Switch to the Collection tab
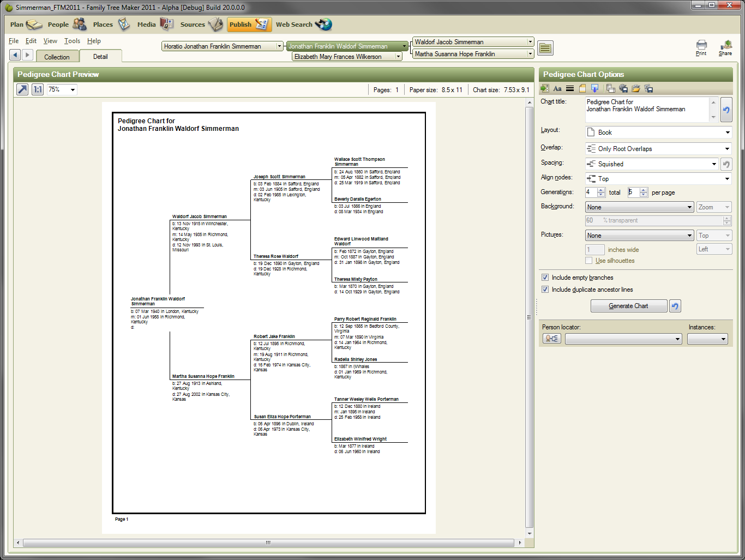745x560 pixels. coord(57,57)
